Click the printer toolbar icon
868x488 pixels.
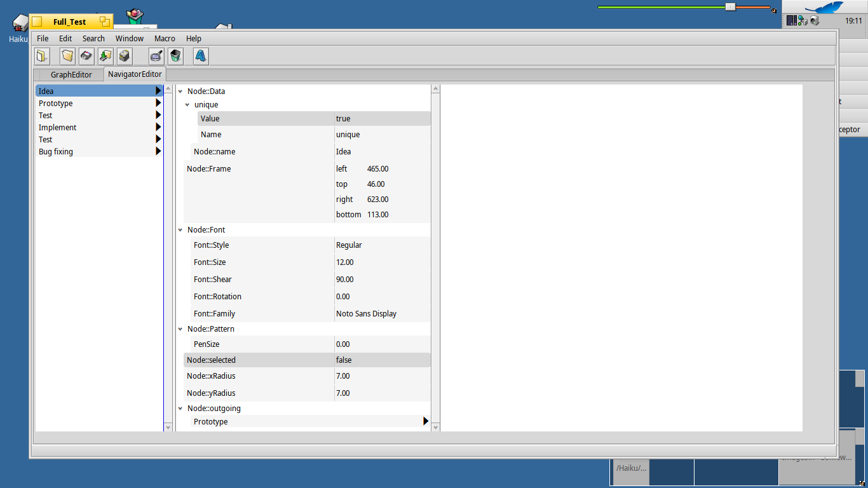pos(125,56)
